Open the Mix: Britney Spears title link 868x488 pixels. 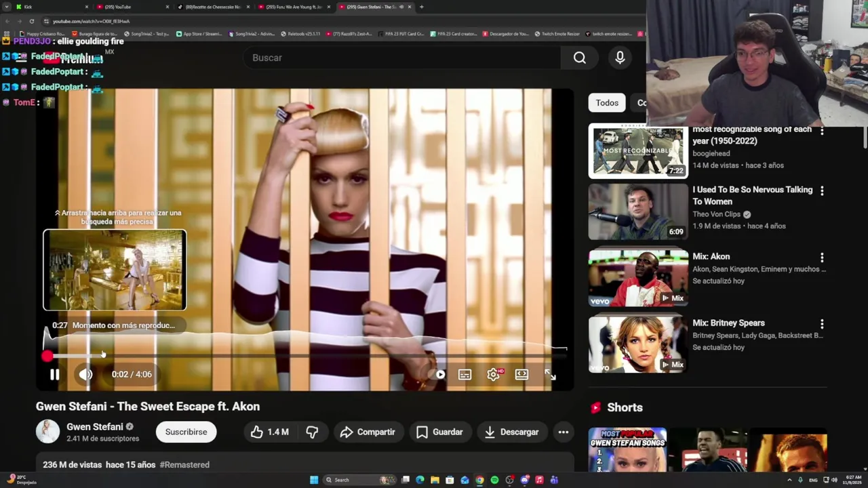tap(728, 323)
